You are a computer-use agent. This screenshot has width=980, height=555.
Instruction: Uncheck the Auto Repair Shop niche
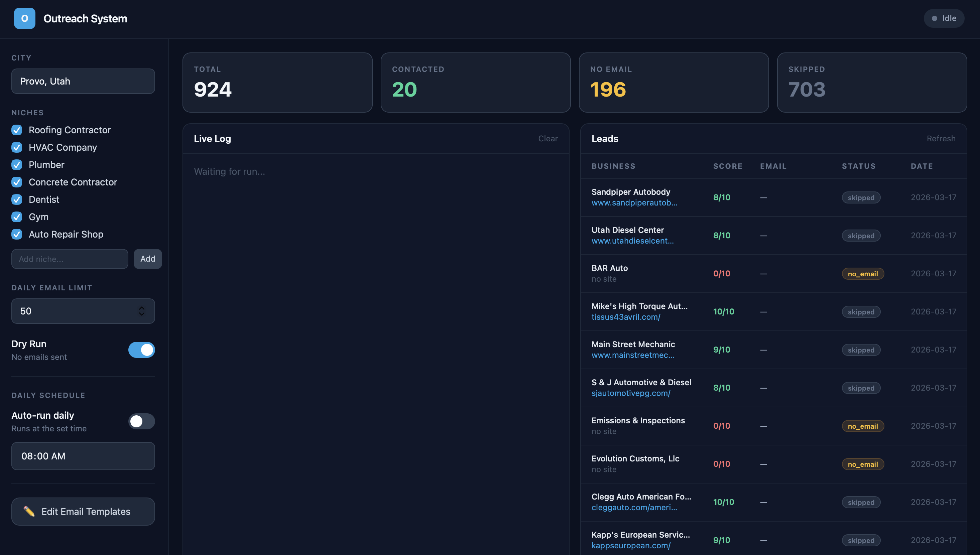16,234
